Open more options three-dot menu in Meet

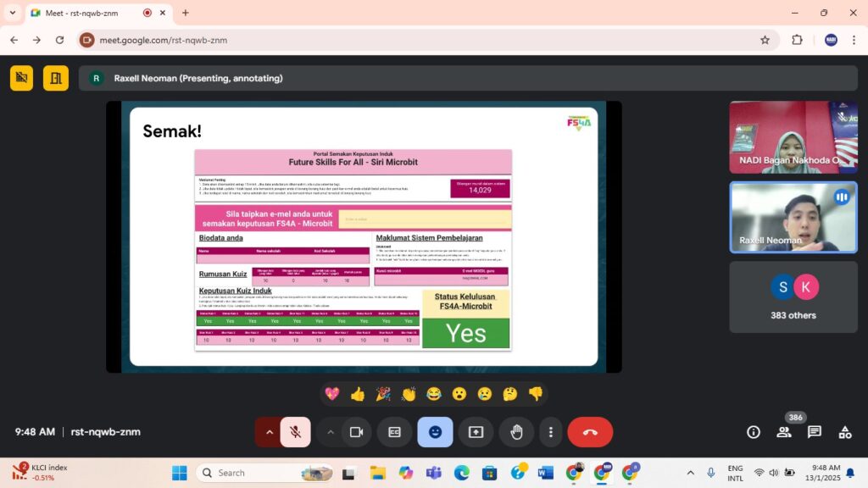(x=550, y=432)
